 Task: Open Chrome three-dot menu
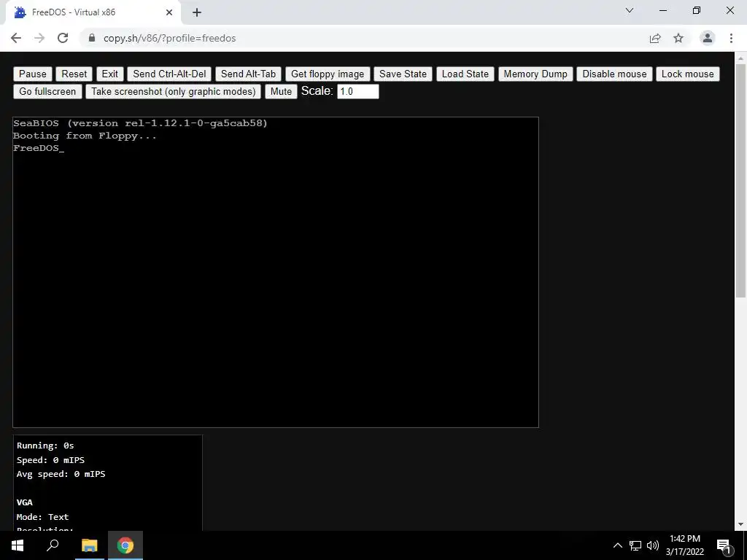(731, 38)
